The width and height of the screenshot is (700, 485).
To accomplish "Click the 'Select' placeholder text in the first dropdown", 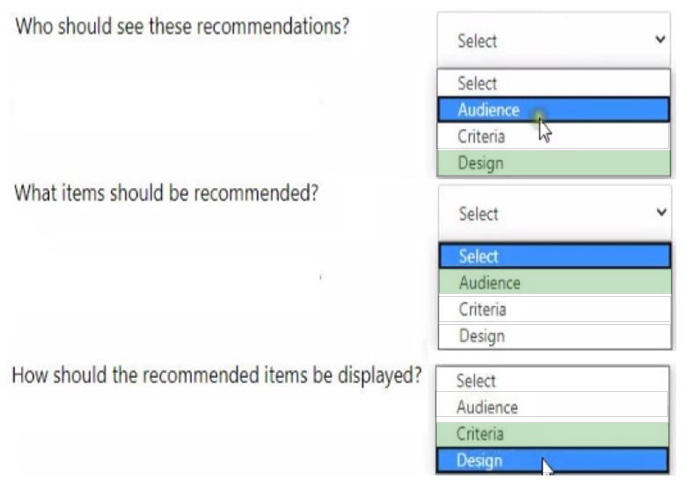I will click(477, 41).
